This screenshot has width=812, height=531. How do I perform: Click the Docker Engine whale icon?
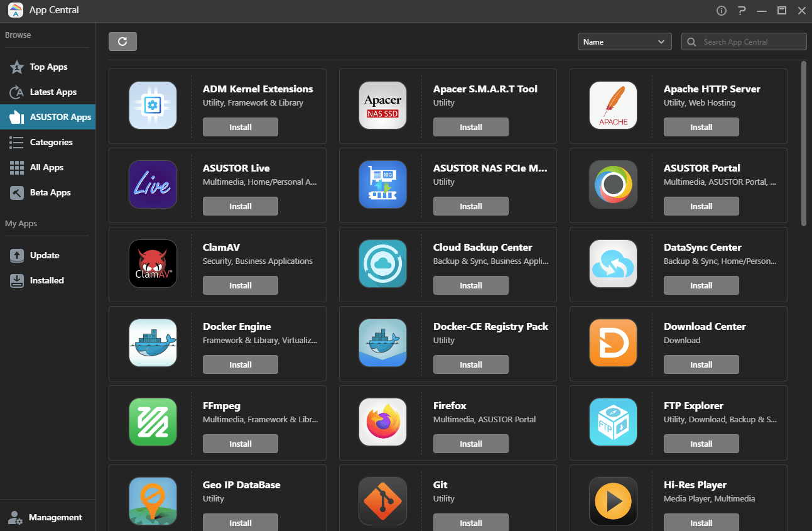coord(153,343)
